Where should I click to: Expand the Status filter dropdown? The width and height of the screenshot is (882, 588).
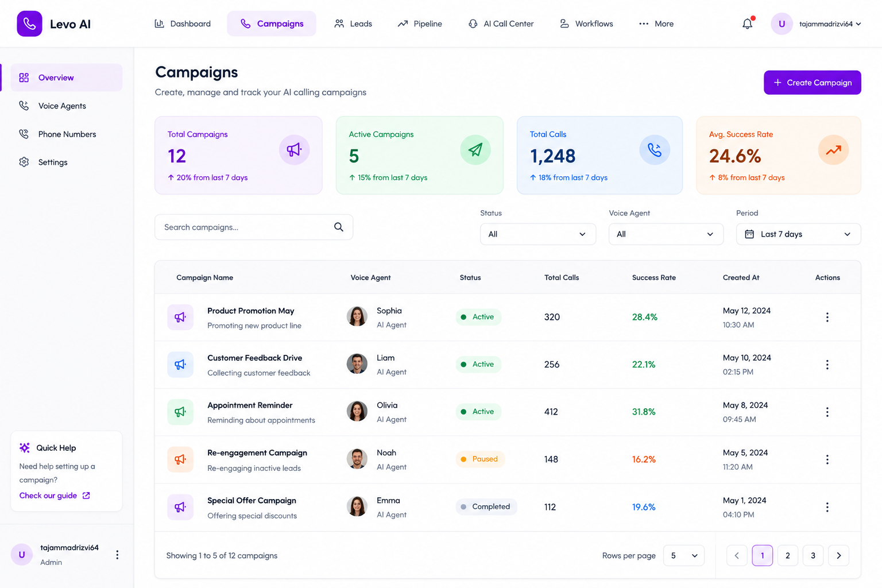tap(538, 234)
